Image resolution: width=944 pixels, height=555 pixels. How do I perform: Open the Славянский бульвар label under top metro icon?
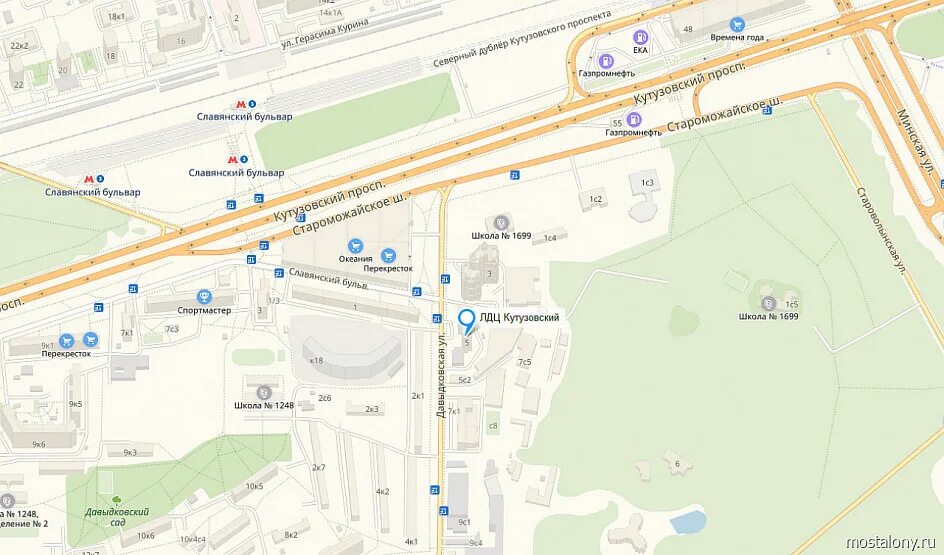[x=244, y=117]
